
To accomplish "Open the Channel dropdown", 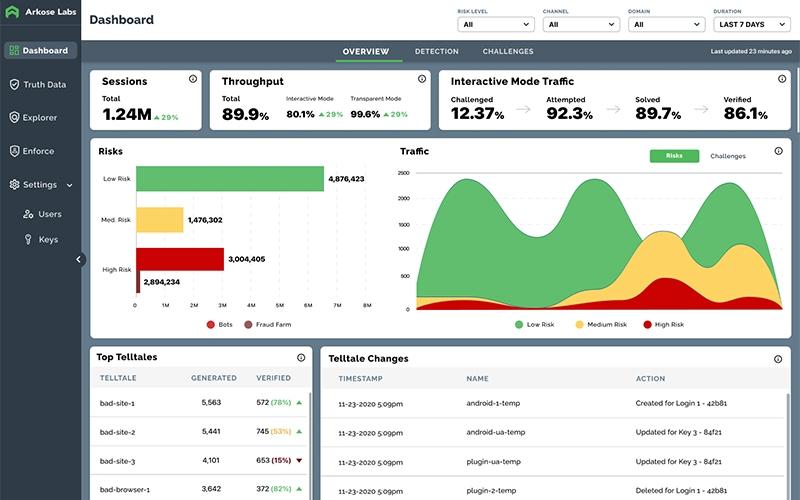I will [x=581, y=24].
